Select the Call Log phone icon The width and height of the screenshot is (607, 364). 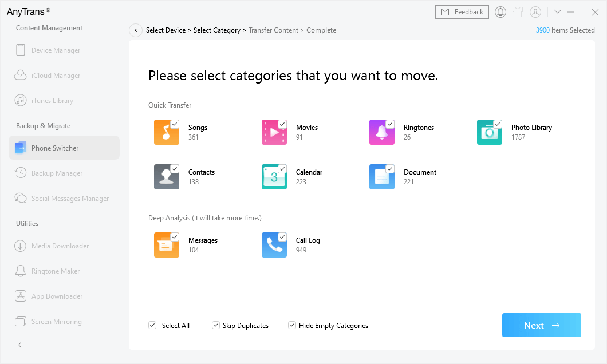274,245
